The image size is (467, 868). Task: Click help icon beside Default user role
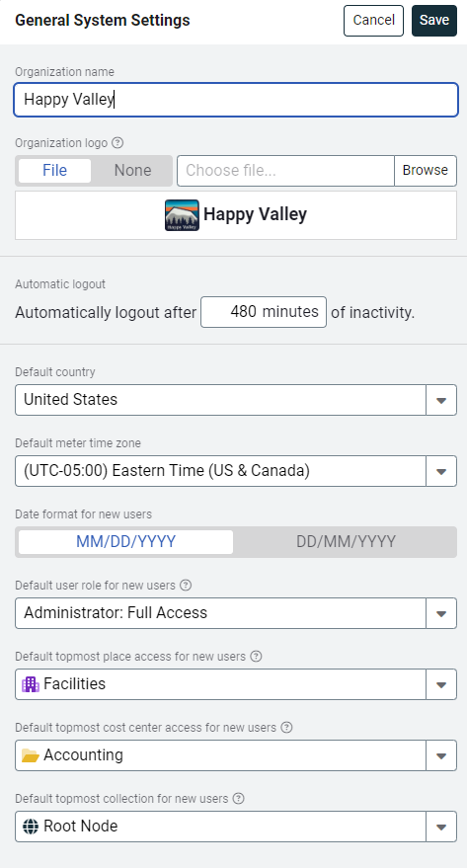pyautogui.click(x=186, y=586)
